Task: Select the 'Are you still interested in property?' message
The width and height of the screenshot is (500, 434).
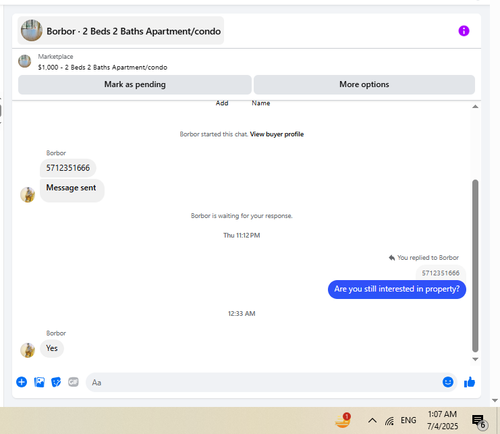Action: (x=397, y=289)
